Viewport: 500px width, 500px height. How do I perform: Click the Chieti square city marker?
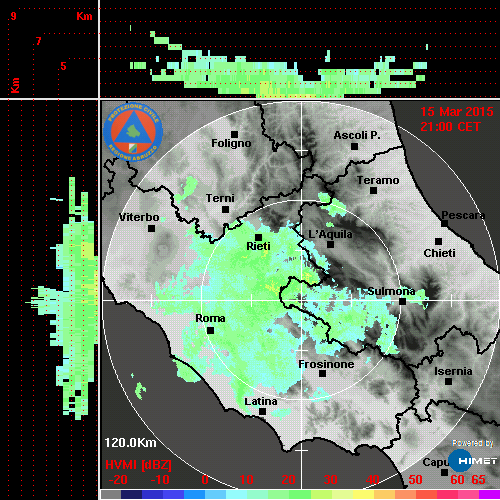click(439, 241)
